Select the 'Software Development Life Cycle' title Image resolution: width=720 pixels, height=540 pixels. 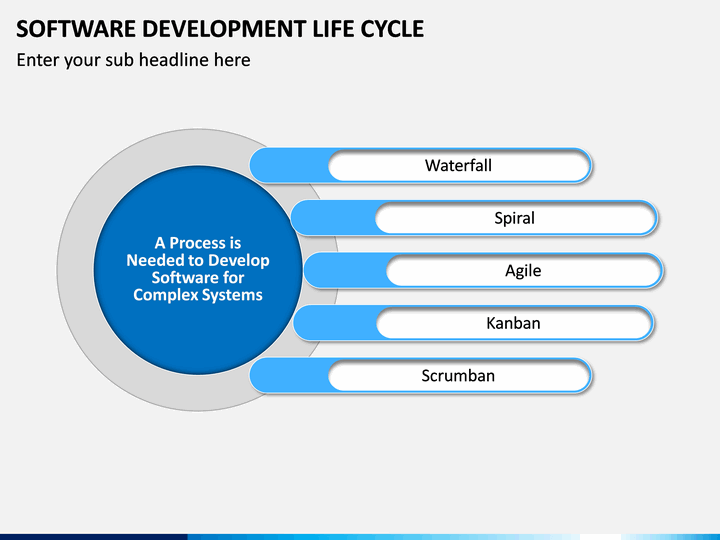click(220, 29)
